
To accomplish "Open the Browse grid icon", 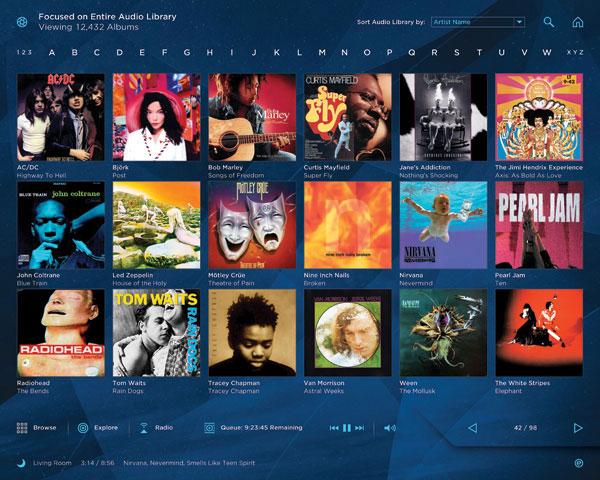I will 22,428.
